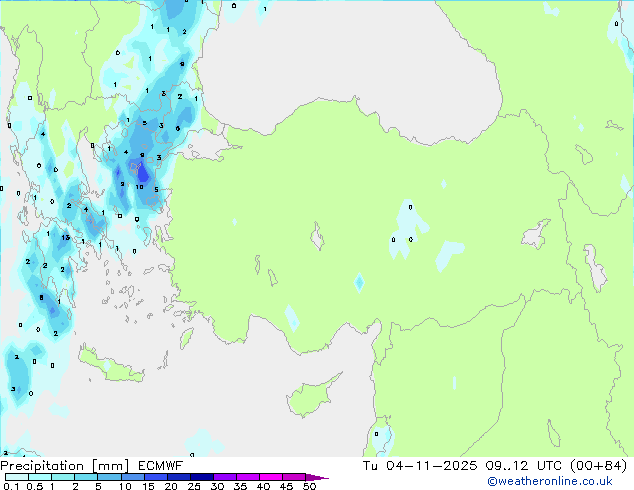Viewport: 634px width, 490px height.
Task: Click the "40" legend scale label
Action: [x=263, y=486]
